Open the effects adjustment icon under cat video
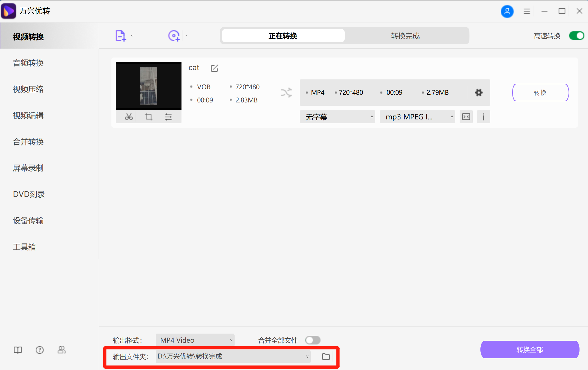The image size is (588, 370). pos(168,116)
